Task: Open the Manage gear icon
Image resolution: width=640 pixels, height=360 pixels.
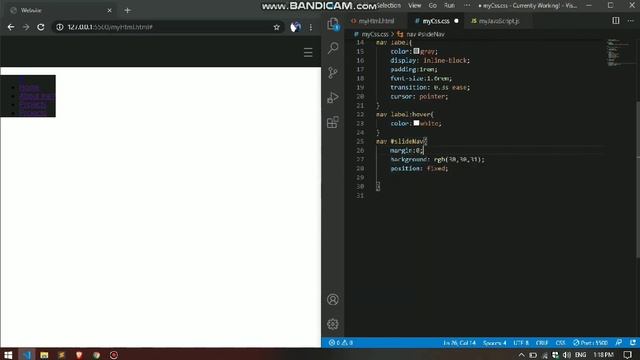Action: [x=333, y=324]
